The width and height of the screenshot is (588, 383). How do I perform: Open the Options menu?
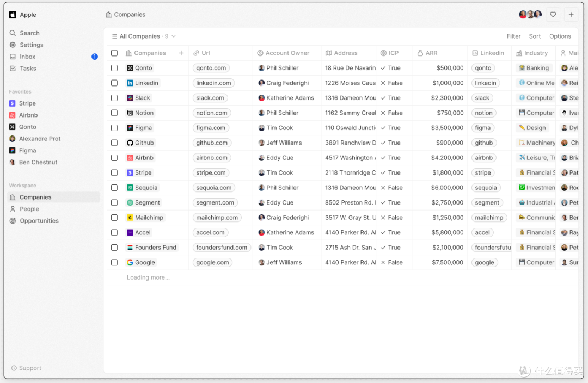click(560, 36)
